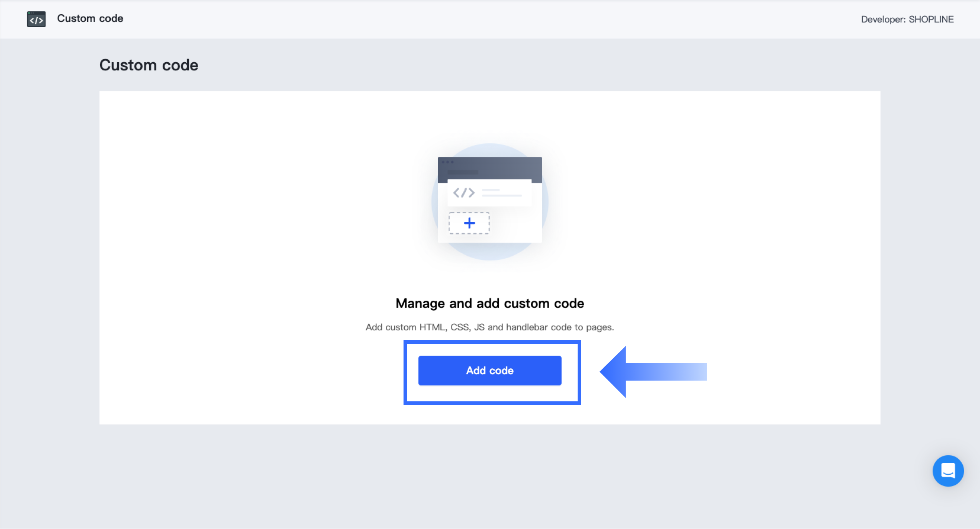
Task: Select the code brackets symbol in the illustration
Action: 464,193
